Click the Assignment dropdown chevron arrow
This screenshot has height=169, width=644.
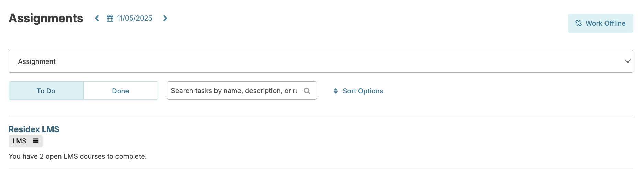pyautogui.click(x=628, y=61)
